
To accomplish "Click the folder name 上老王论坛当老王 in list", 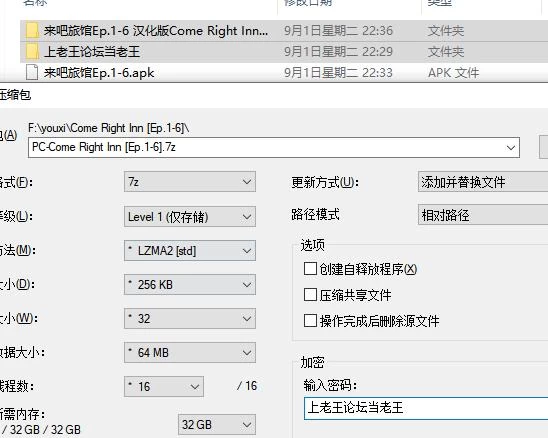I will point(92,52).
